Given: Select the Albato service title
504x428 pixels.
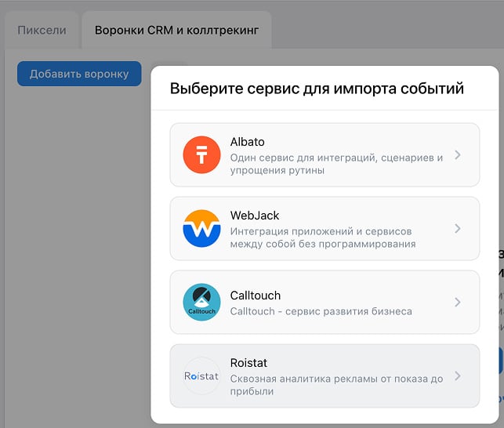Looking at the screenshot, I should (247, 142).
